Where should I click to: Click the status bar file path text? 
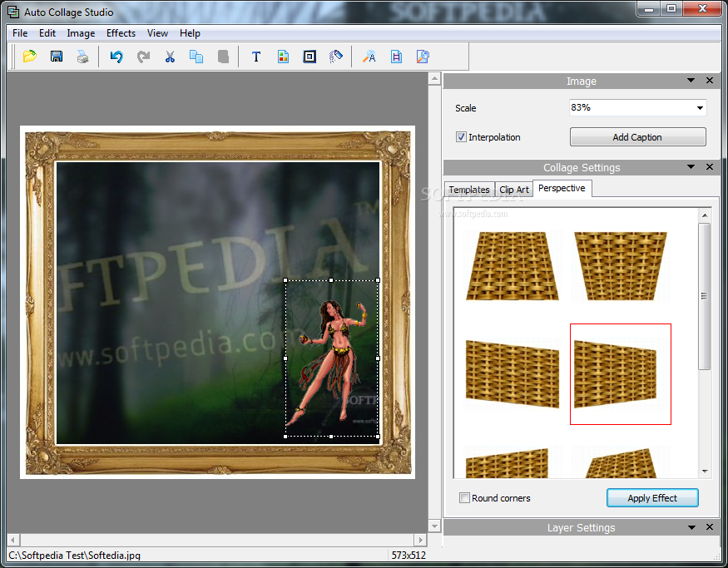[74, 555]
